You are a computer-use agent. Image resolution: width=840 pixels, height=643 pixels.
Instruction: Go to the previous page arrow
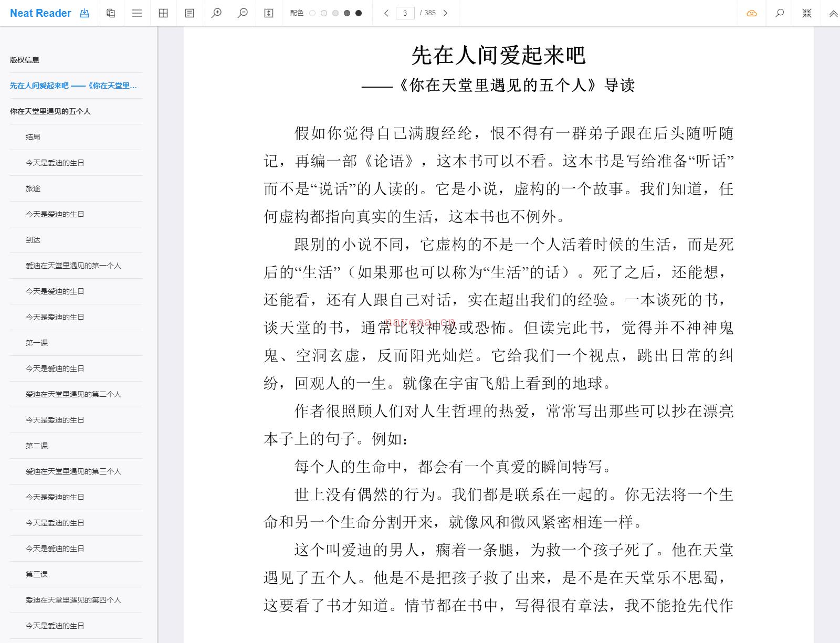pos(386,13)
